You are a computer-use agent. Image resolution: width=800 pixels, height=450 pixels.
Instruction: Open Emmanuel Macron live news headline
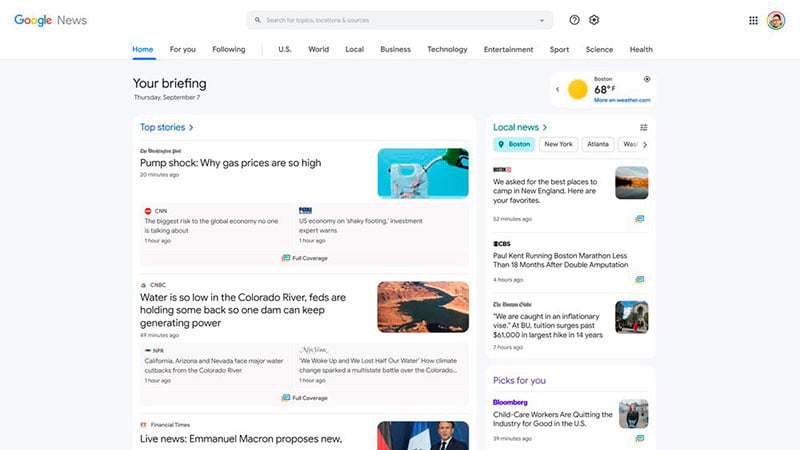(241, 439)
